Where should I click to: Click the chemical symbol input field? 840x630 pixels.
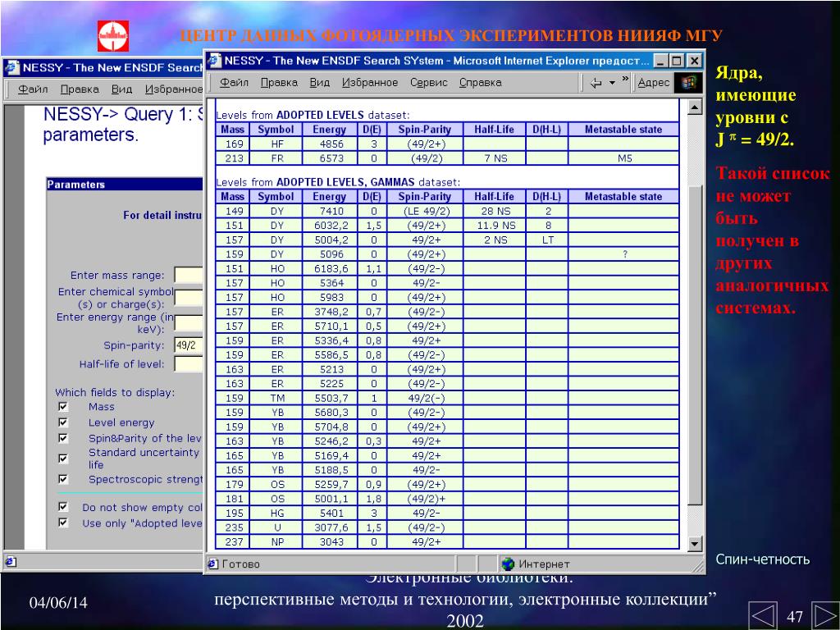(189, 298)
